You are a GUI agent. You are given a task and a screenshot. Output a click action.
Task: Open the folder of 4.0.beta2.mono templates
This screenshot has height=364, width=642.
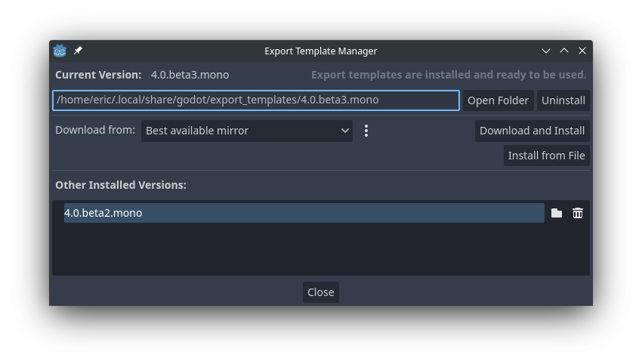pos(557,213)
